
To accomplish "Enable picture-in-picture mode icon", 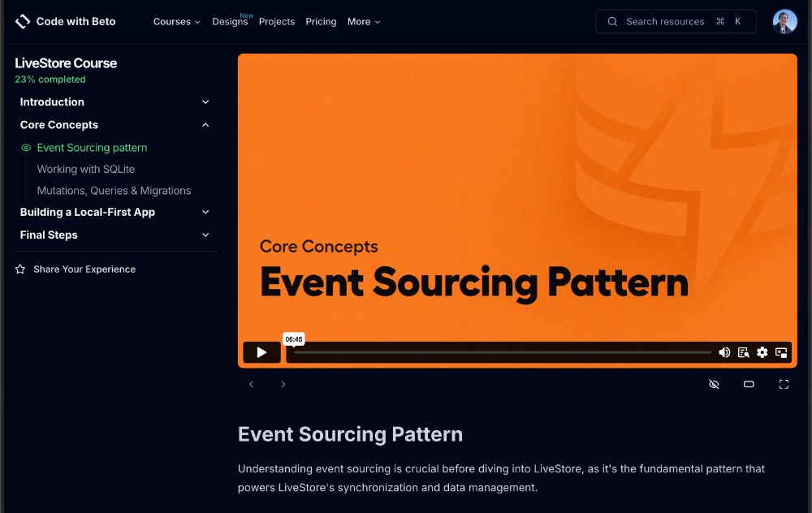I will coord(781,352).
